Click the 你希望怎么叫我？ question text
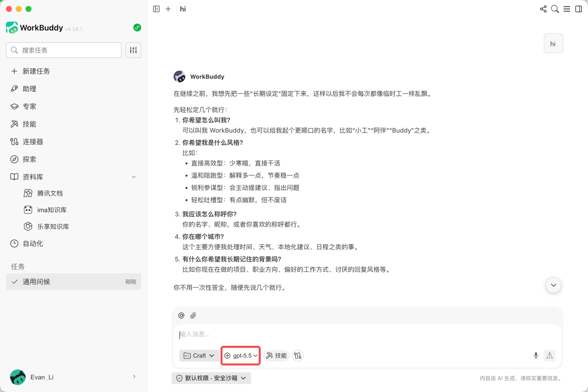 206,120
